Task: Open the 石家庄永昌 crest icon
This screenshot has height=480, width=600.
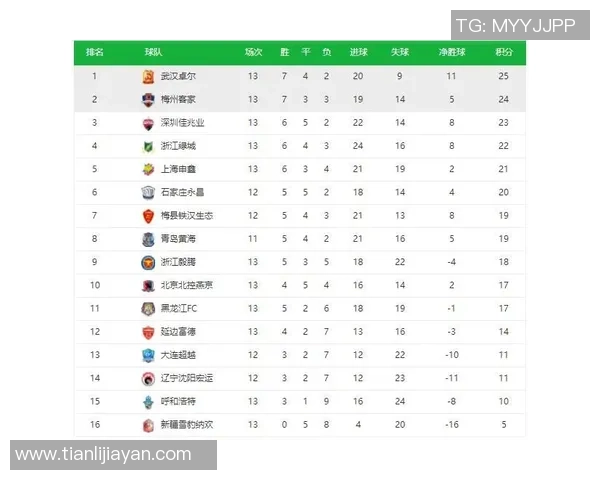Action: pyautogui.click(x=148, y=192)
